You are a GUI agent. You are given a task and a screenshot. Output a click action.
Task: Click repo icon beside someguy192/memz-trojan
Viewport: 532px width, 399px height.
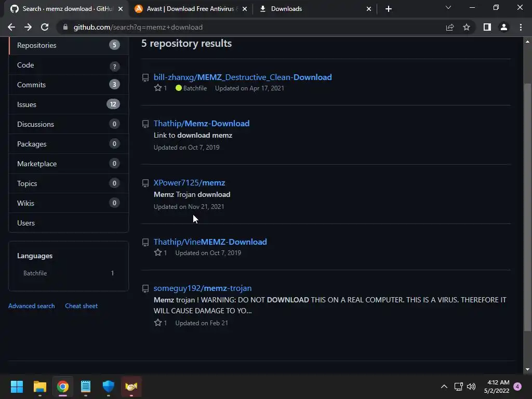click(x=145, y=289)
